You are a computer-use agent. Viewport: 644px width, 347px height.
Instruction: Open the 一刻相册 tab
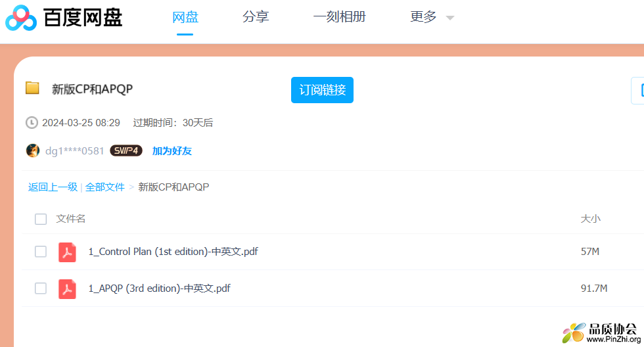pyautogui.click(x=339, y=17)
